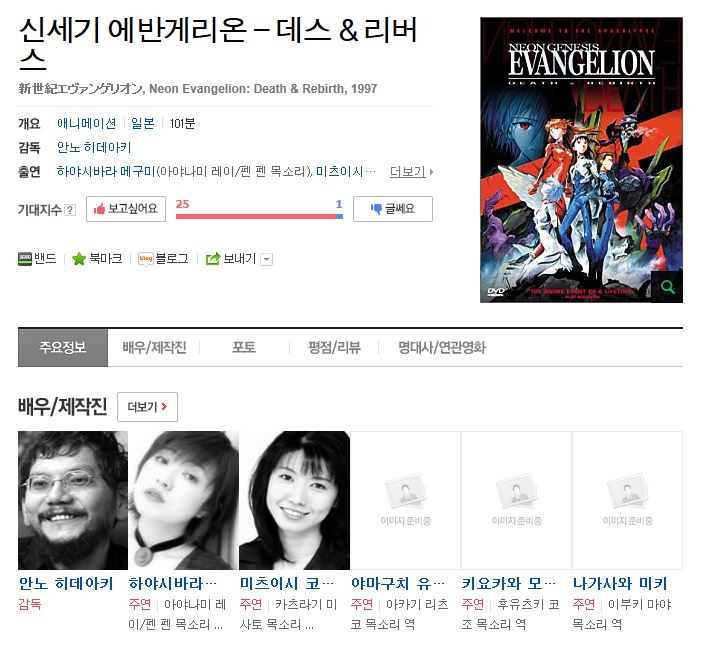Click the 애니메이션 genre link

click(86, 123)
